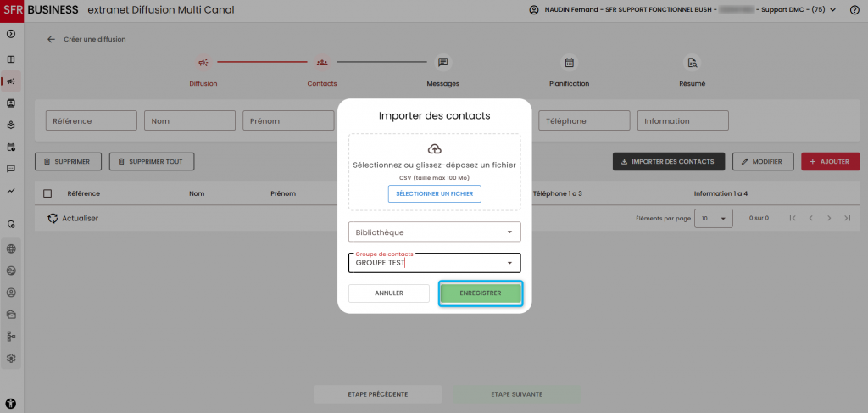Image resolution: width=868 pixels, height=413 pixels.
Task: Expand the left sidebar with the arrow icon
Action: 11,34
